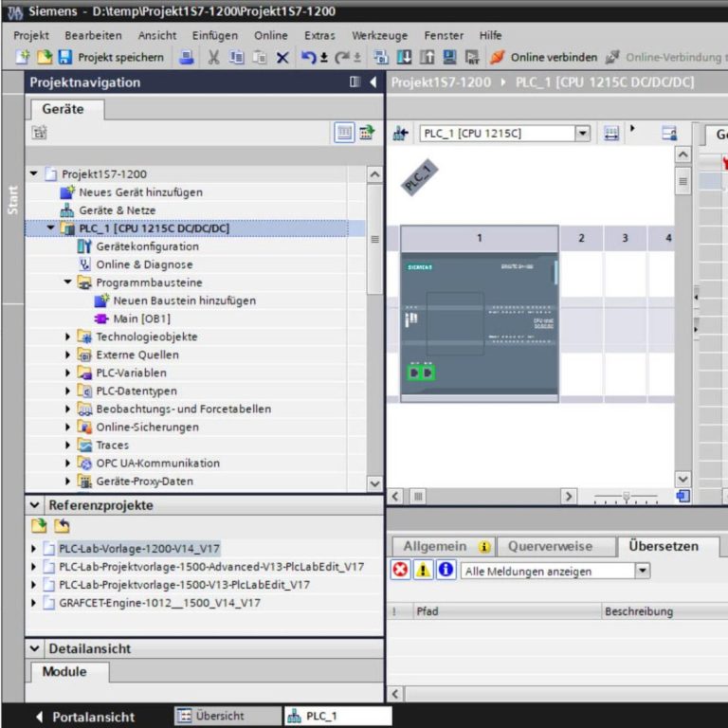Collapse the Projekt1S7-1200 root node
728x728 pixels.
click(34, 173)
